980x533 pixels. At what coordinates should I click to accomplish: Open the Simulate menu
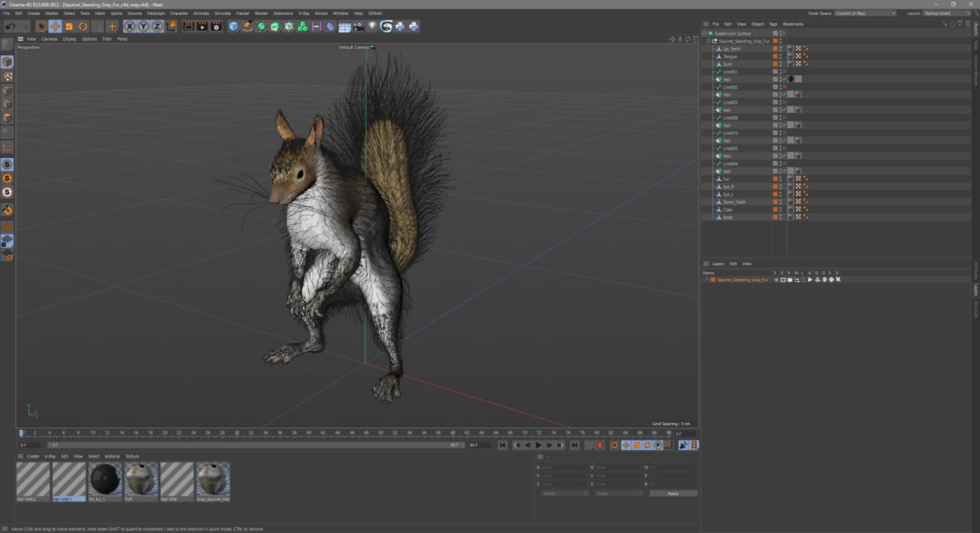pyautogui.click(x=222, y=13)
